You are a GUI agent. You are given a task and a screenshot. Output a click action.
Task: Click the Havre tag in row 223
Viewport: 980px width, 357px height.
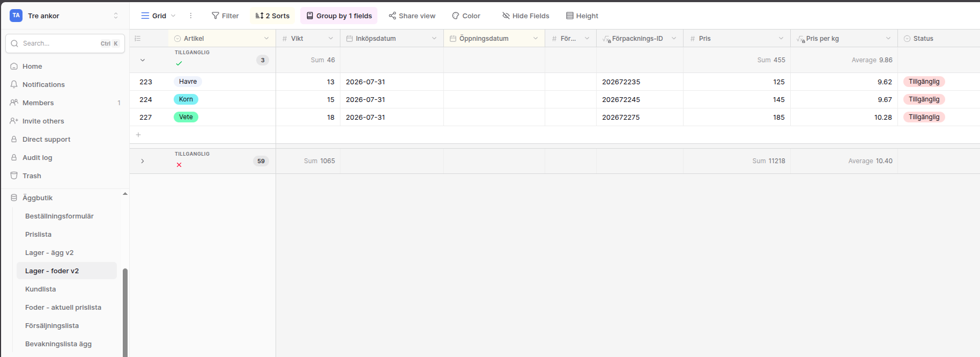pyautogui.click(x=188, y=82)
